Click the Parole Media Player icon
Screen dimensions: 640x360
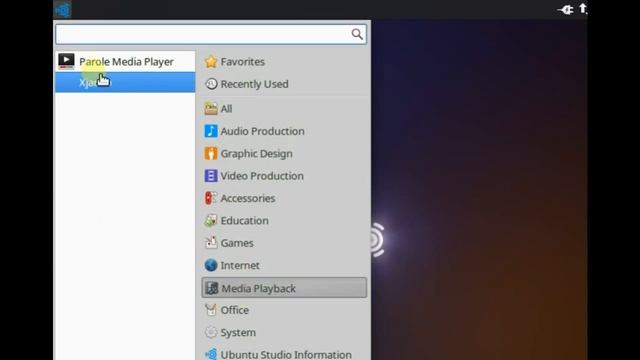66,61
